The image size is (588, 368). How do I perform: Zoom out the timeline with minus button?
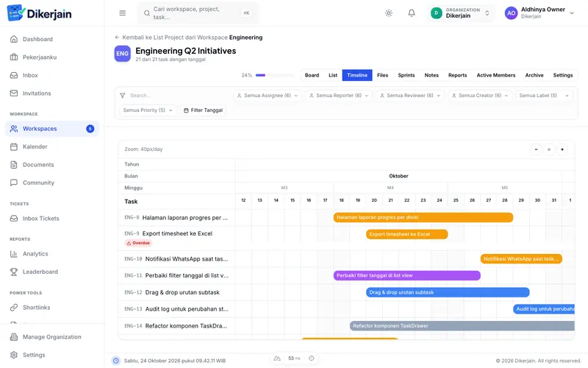point(536,149)
